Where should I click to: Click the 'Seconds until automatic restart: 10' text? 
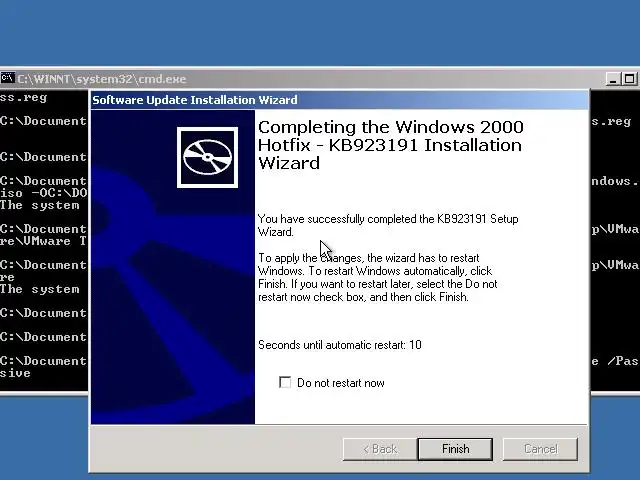click(x=340, y=345)
